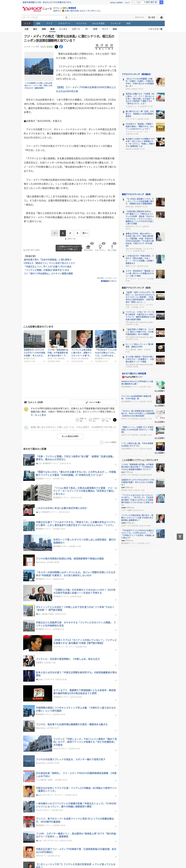
Task: Click the 新しい視点 exclamation reaction icon
Action: [112, 247]
